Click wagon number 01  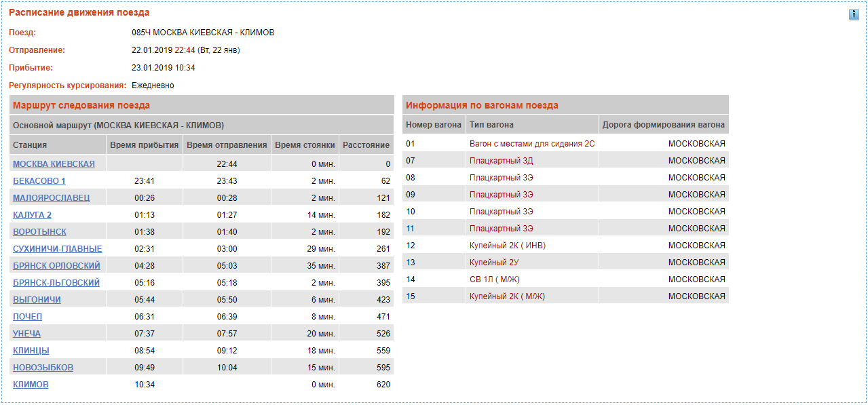tap(411, 144)
